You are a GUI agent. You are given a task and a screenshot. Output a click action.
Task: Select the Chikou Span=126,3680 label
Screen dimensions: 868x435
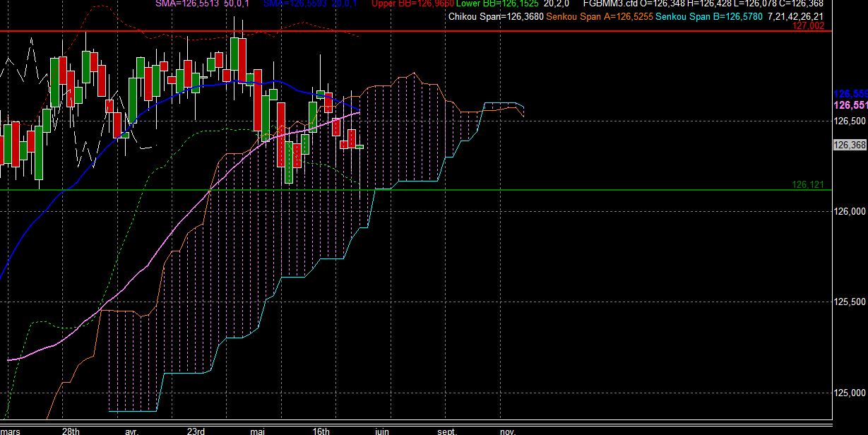496,17
